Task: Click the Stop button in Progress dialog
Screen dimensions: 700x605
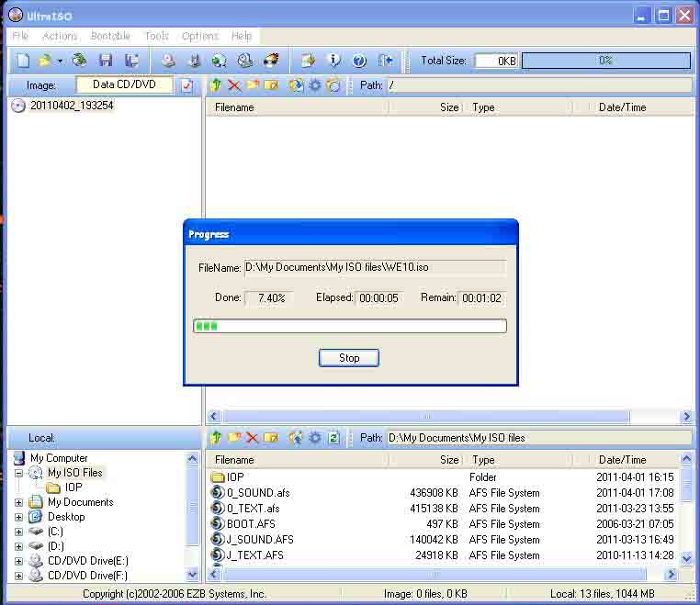Action: pos(349,358)
